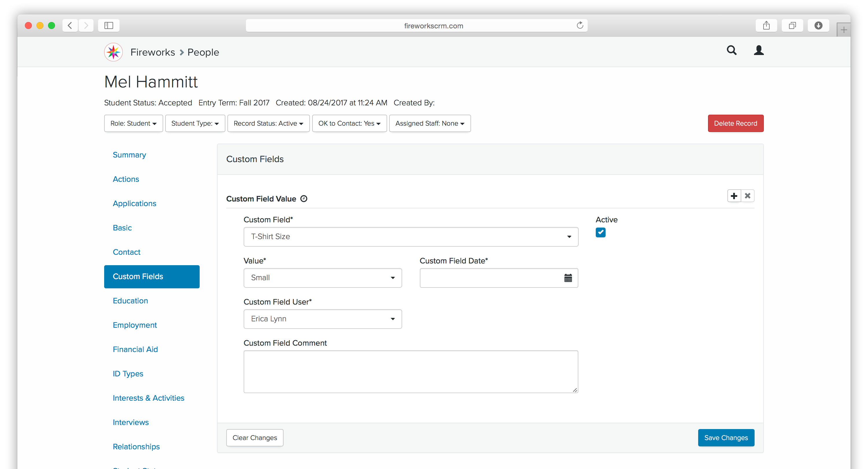
Task: Go to the Education section
Action: tap(130, 301)
